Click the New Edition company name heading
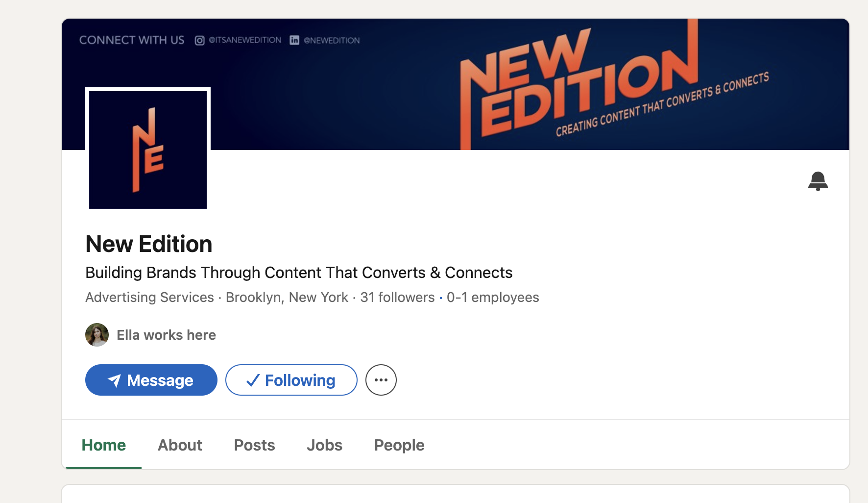 pos(148,244)
